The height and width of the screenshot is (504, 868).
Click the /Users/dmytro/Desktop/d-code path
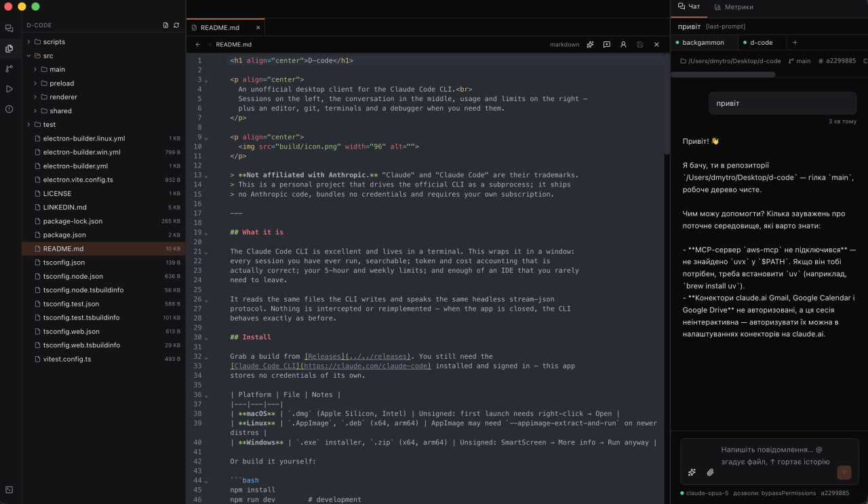coord(734,61)
